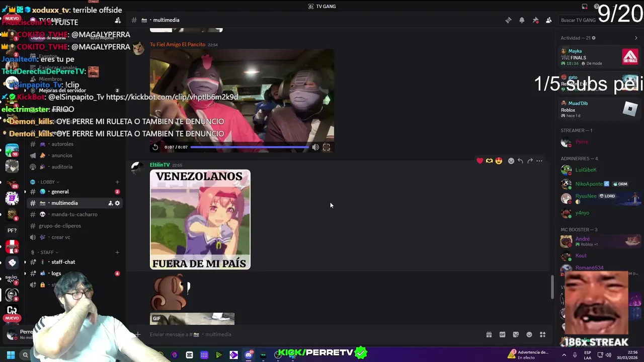Open the emoji picker in message bar
Screen dimensions: 644x362
(529, 335)
